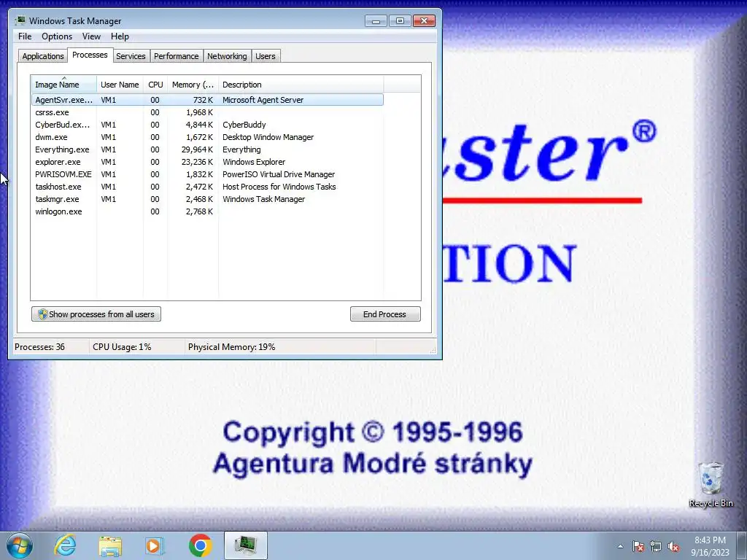The width and height of the screenshot is (747, 560).
Task: Open Windows Explorer folder taskbar icon
Action: 110,546
